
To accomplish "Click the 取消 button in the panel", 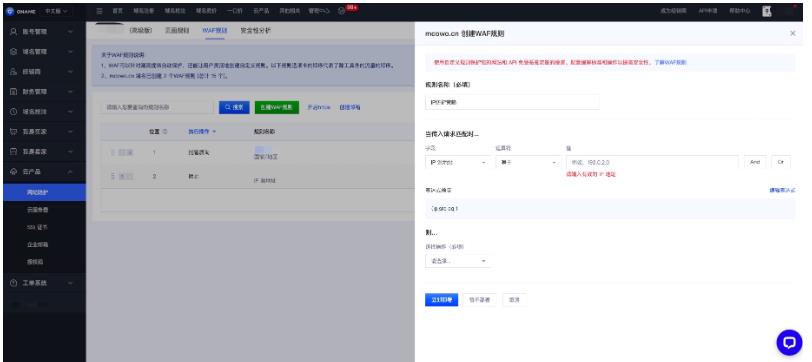I will click(514, 300).
